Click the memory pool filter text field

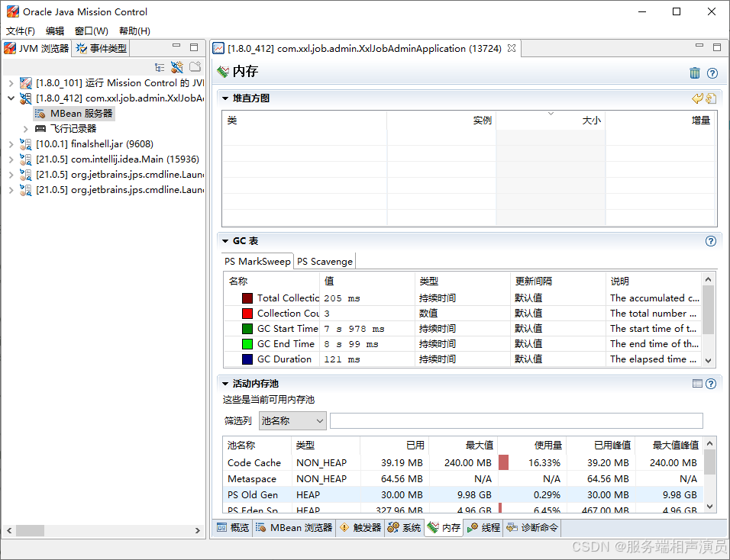[516, 421]
